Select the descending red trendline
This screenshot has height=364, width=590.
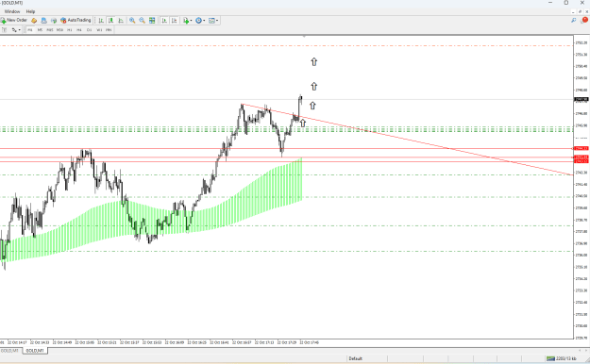click(x=406, y=139)
